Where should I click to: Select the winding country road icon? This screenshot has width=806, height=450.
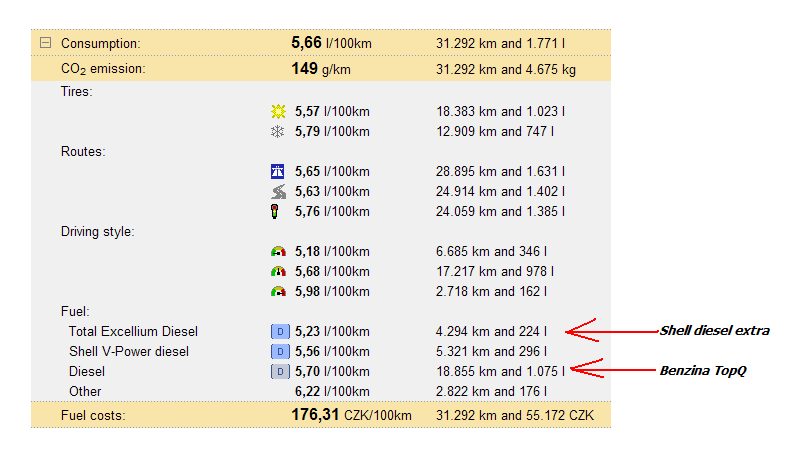click(278, 192)
